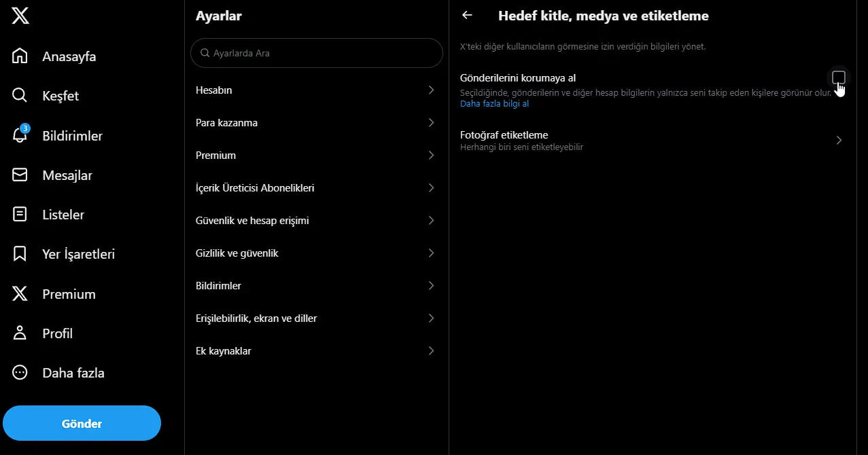Open notifications via the Bildirimler bell icon
This screenshot has width=868, height=455.
point(20,135)
